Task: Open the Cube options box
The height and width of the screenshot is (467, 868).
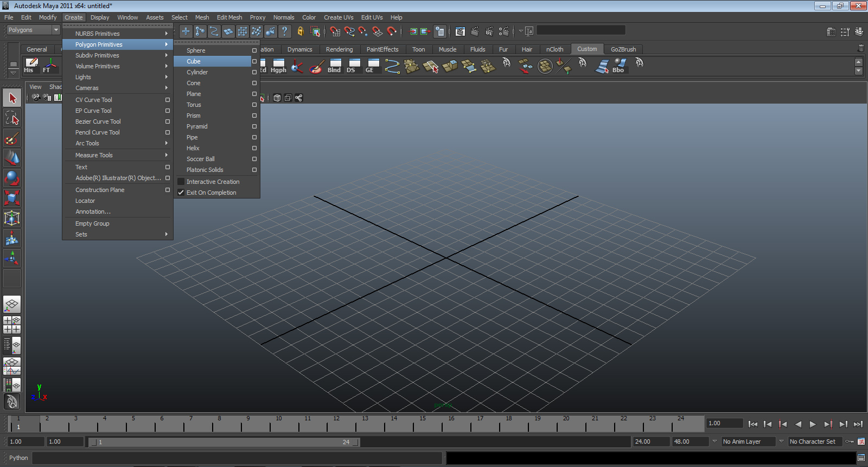Action: pyautogui.click(x=254, y=61)
